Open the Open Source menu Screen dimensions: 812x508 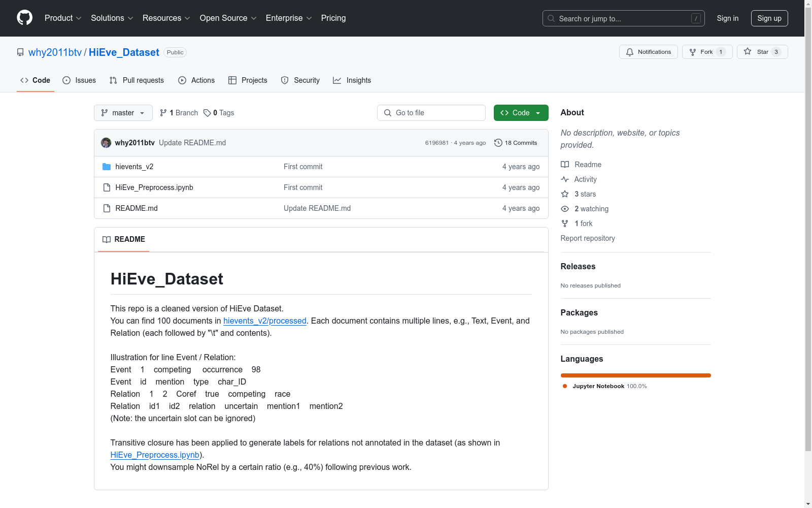coord(228,18)
